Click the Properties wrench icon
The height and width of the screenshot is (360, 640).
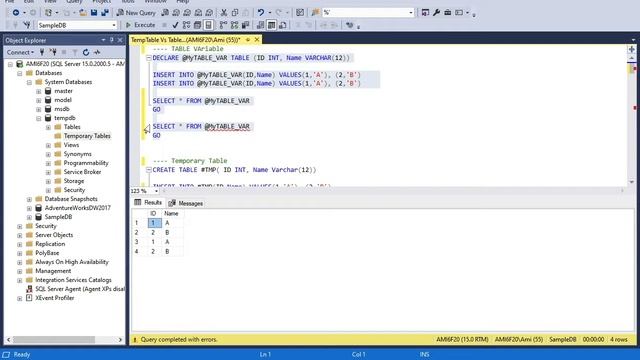[436, 13]
